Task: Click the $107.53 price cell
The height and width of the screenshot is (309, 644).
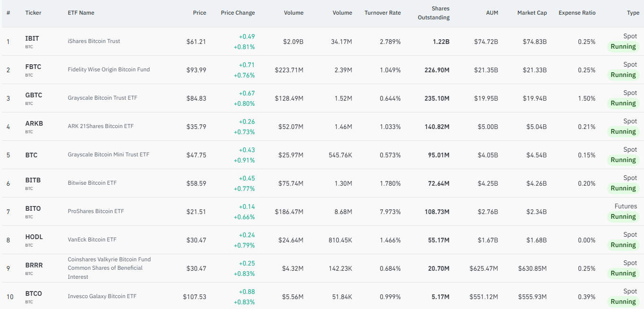Action: point(195,297)
